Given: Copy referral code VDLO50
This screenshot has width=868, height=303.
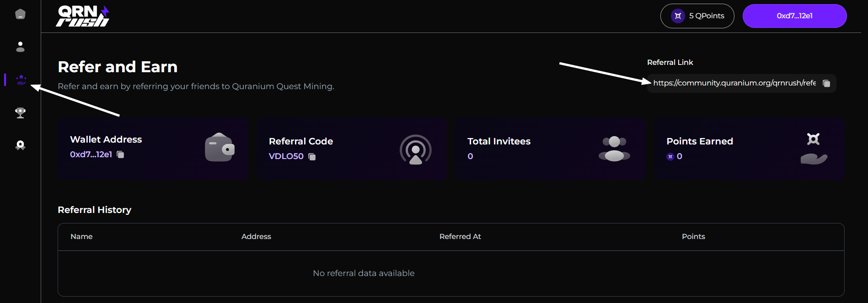Looking at the screenshot, I should tap(312, 157).
